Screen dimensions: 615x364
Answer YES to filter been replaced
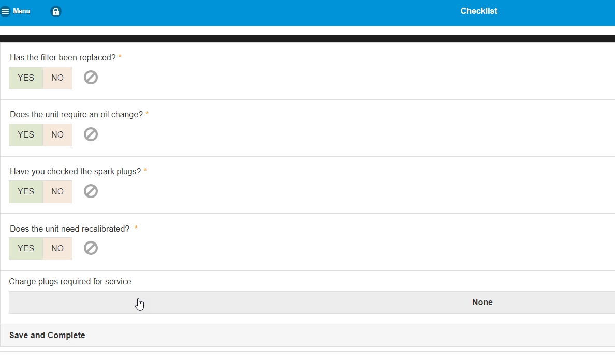click(x=26, y=78)
